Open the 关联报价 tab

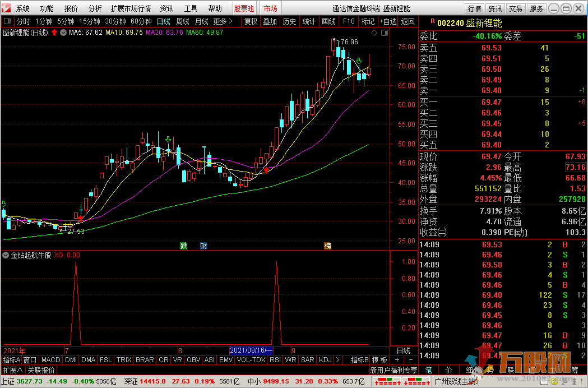click(41, 370)
